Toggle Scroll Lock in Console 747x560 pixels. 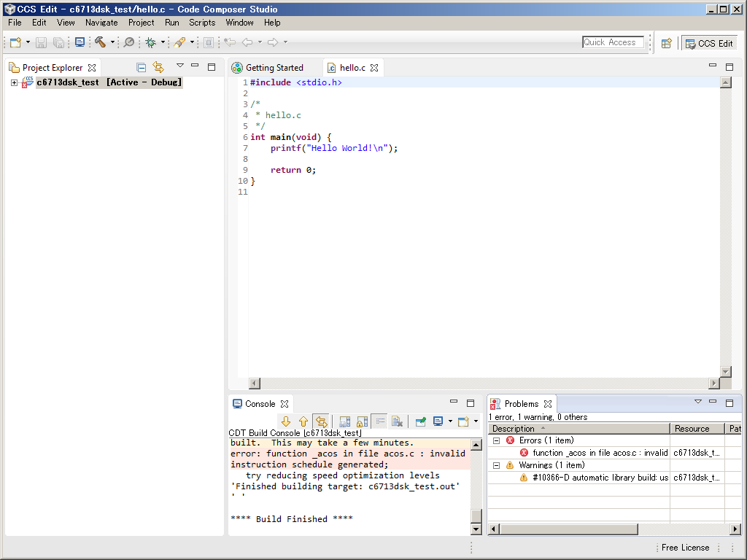click(363, 421)
